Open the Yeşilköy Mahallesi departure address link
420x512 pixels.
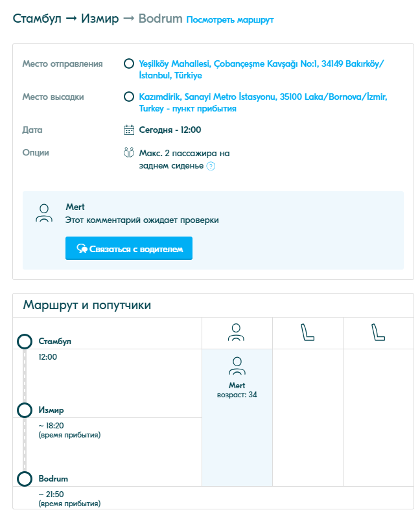(x=261, y=69)
